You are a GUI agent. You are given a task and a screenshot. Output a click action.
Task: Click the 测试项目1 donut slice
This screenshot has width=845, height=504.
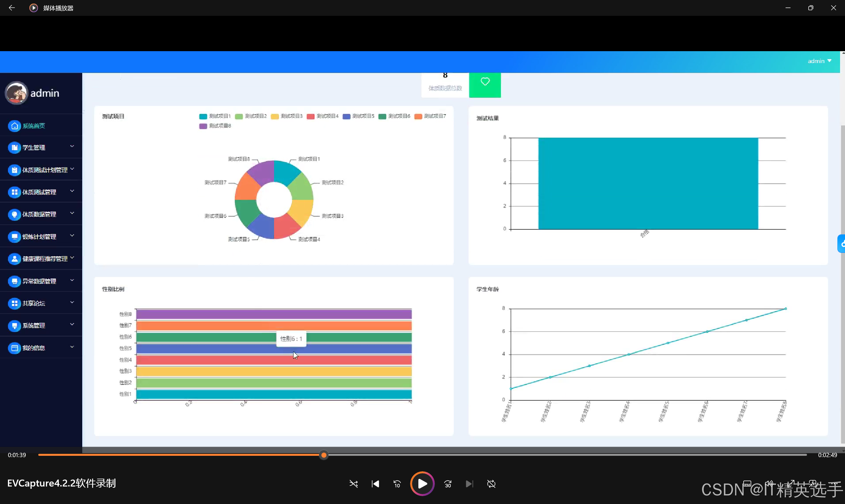tap(285, 172)
